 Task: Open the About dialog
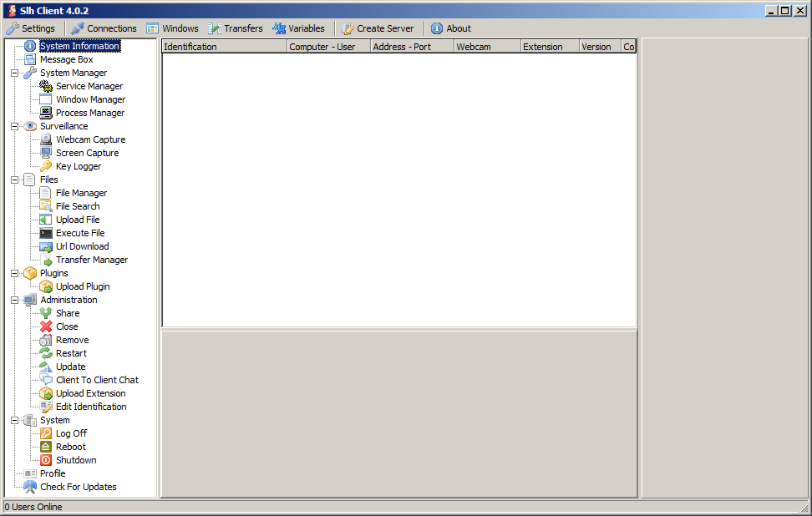tap(451, 28)
